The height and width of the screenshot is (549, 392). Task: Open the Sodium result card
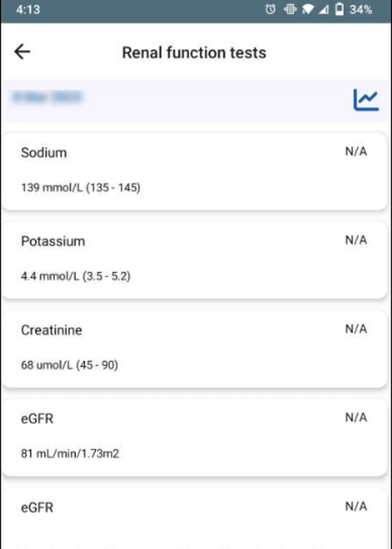pos(195,172)
